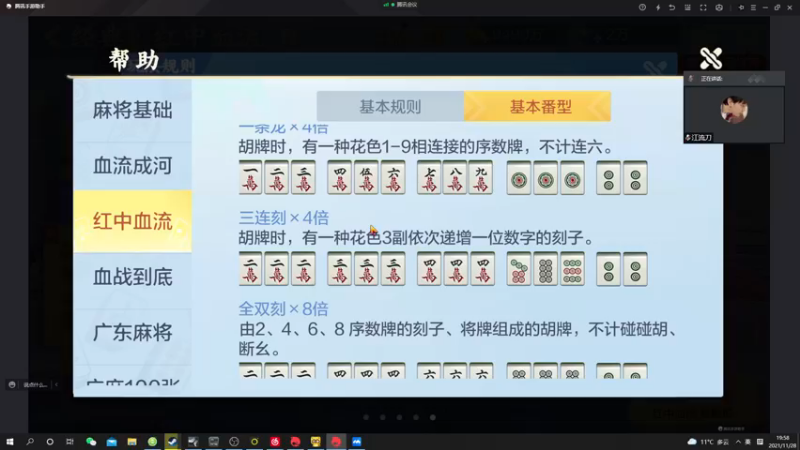Open 广东麻将 in the left sidebar
The image size is (800, 450).
click(133, 333)
